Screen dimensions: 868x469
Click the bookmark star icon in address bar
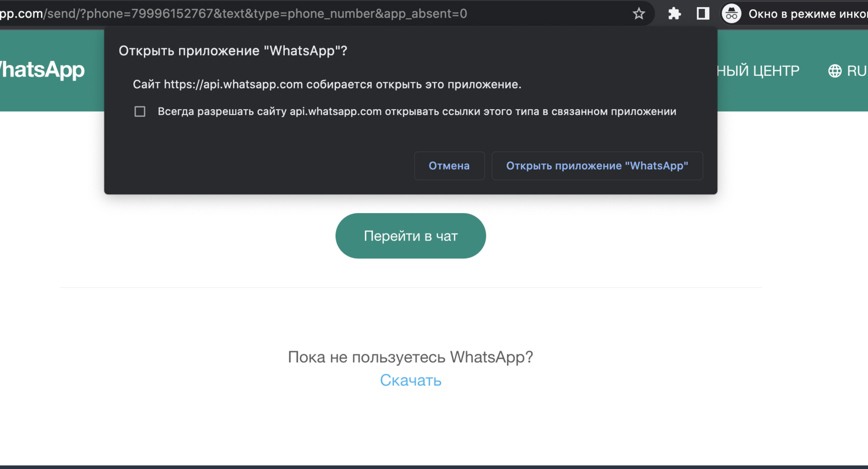tap(639, 14)
